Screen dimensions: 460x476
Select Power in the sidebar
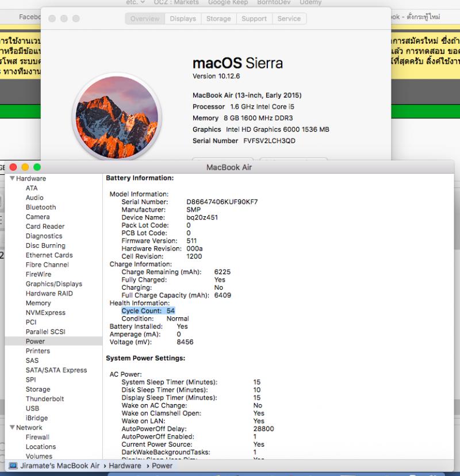35,341
